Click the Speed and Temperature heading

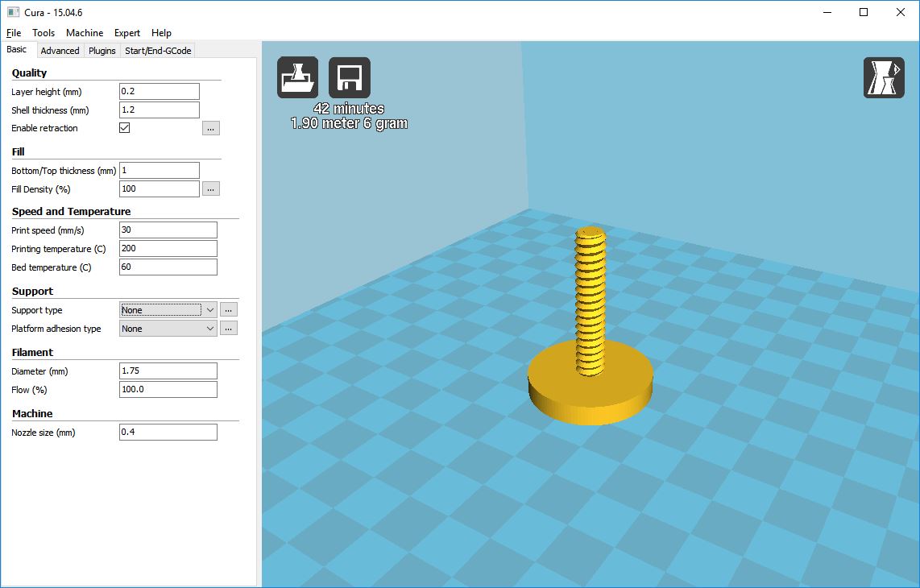(71, 211)
